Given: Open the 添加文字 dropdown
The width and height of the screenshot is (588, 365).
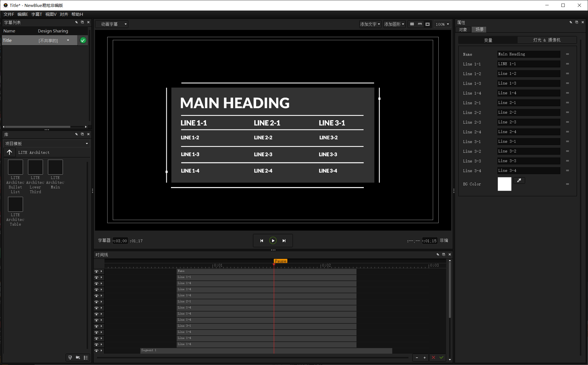Looking at the screenshot, I should coord(370,24).
